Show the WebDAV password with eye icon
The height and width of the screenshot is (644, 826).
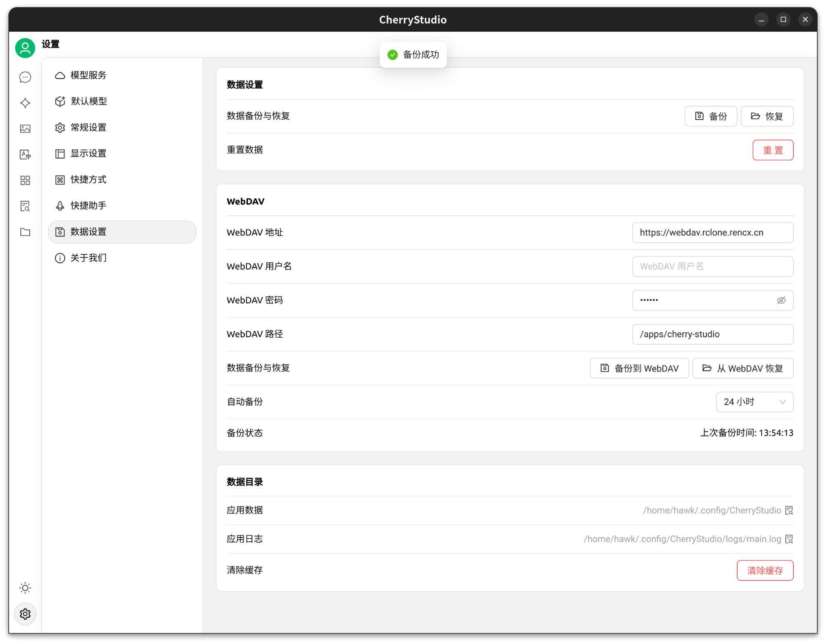[x=781, y=300]
